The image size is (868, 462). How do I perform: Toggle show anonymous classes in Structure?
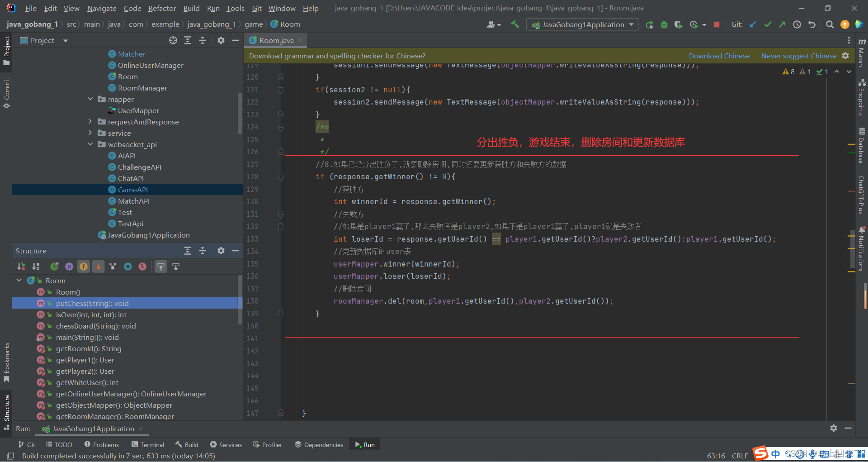[x=128, y=267]
